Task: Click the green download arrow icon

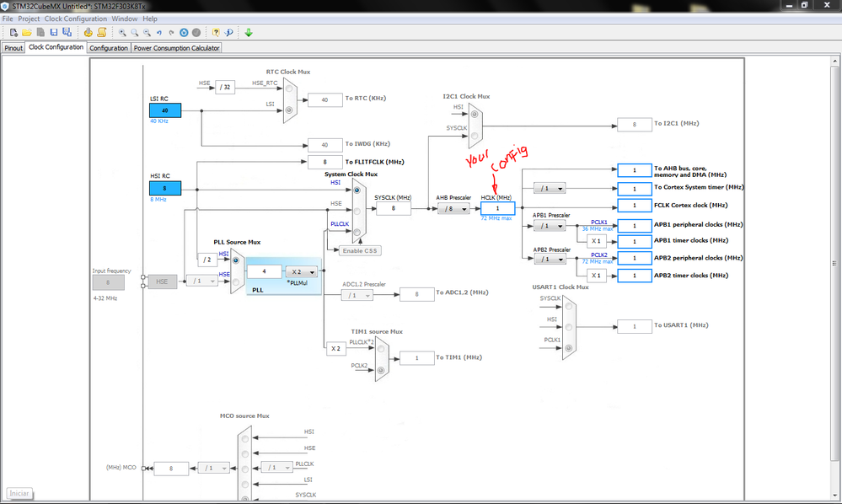Action: pyautogui.click(x=249, y=33)
